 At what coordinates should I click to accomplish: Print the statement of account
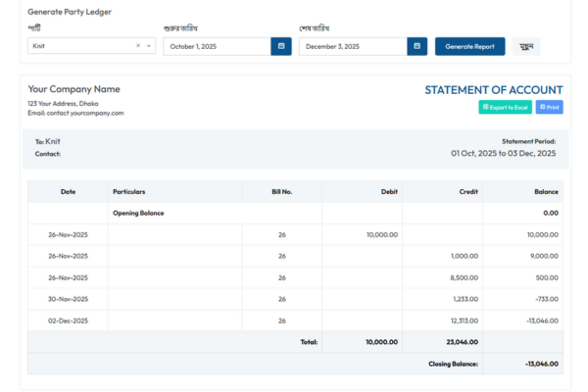549,107
